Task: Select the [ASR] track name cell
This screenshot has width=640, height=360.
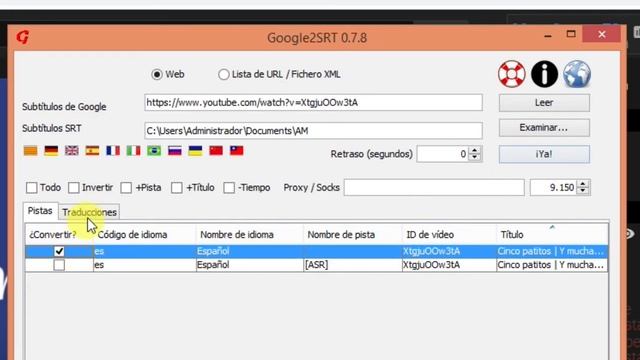Action: (353, 265)
